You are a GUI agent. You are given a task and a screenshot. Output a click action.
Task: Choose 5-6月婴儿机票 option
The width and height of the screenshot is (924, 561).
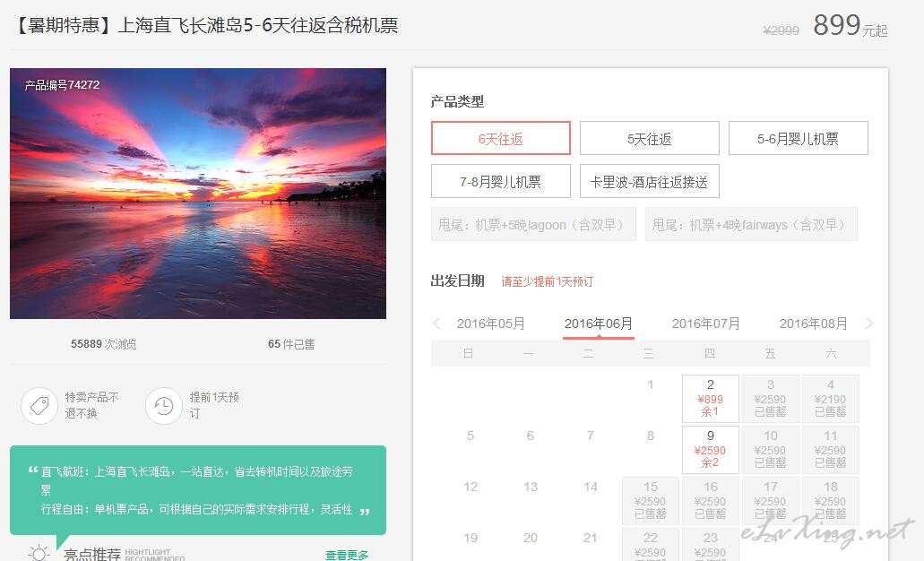(x=799, y=139)
